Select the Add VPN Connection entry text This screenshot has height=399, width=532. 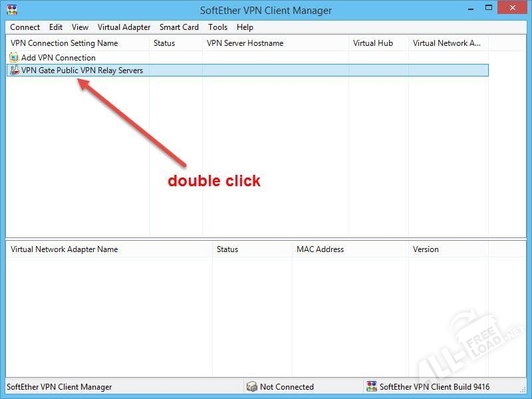coord(59,58)
